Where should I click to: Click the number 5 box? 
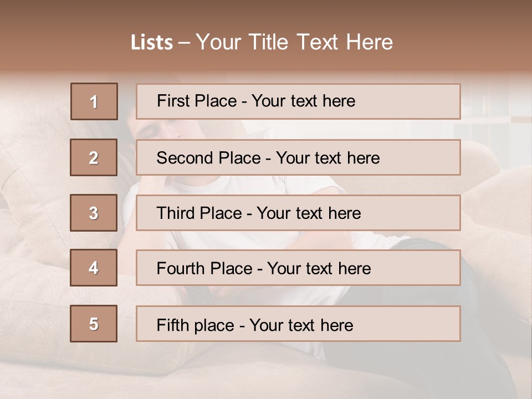click(x=94, y=323)
